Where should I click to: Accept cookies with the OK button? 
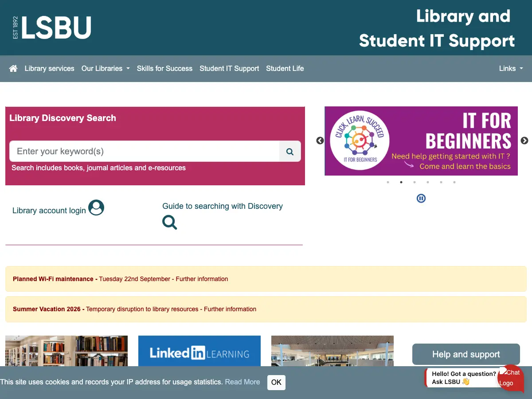[276, 382]
